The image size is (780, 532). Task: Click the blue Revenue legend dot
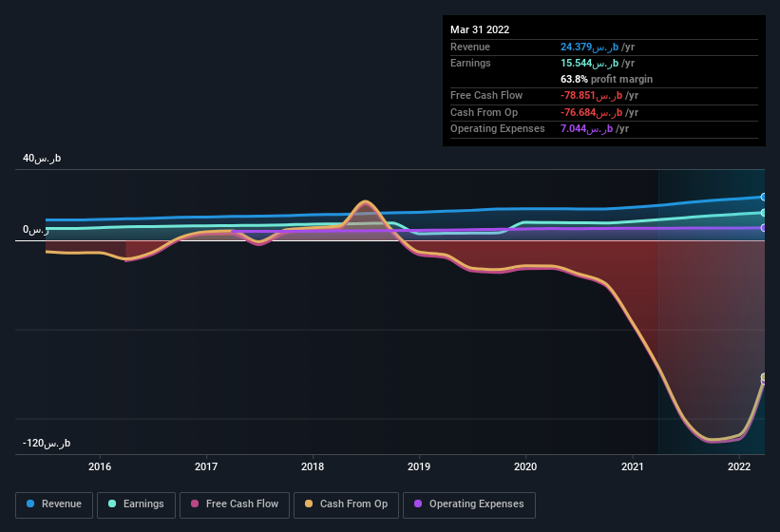[x=30, y=503]
